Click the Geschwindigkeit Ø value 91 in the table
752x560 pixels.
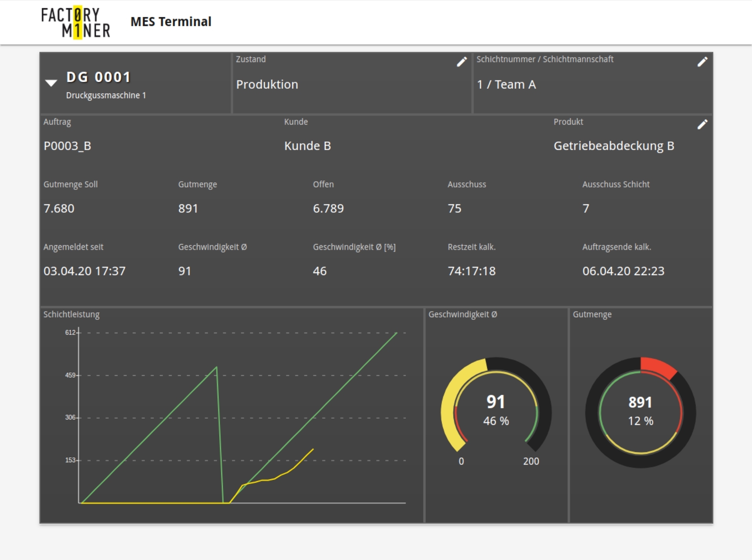coord(185,271)
